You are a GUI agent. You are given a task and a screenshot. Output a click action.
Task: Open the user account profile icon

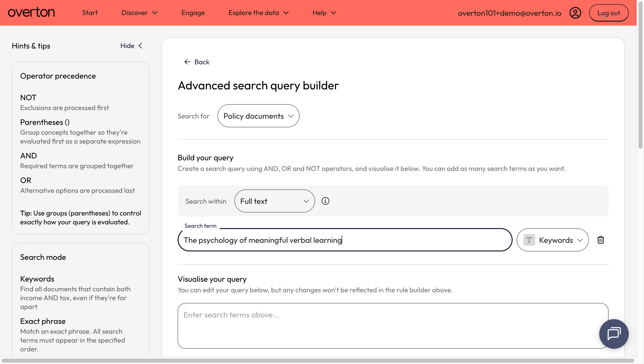(x=575, y=13)
